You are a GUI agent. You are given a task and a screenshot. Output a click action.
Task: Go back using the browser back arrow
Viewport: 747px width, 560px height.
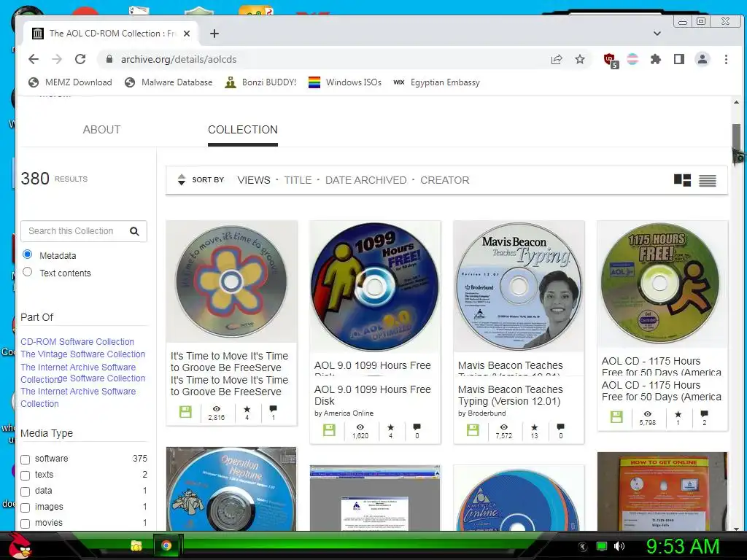[34, 59]
